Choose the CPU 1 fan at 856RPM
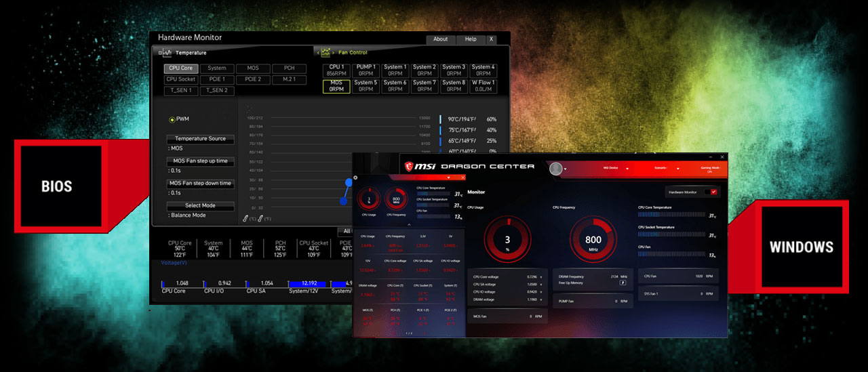This screenshot has width=868, height=372. point(336,70)
